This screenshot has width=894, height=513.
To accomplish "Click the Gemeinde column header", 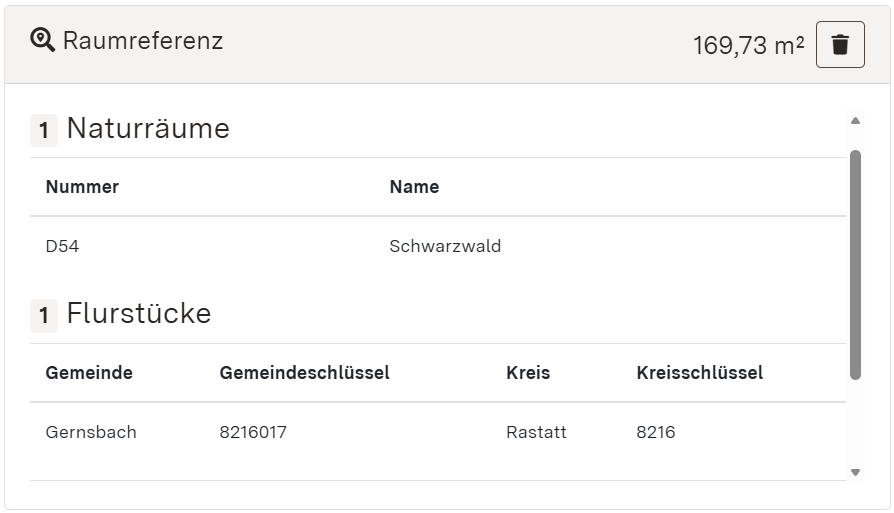I will (x=89, y=373).
